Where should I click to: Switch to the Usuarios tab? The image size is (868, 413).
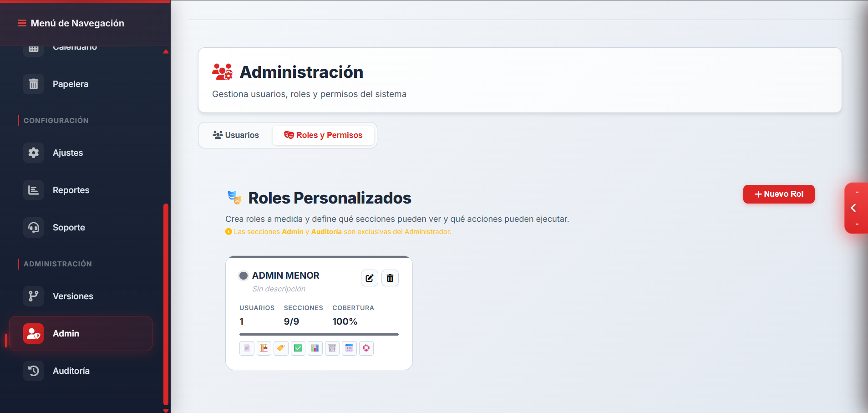coord(236,135)
